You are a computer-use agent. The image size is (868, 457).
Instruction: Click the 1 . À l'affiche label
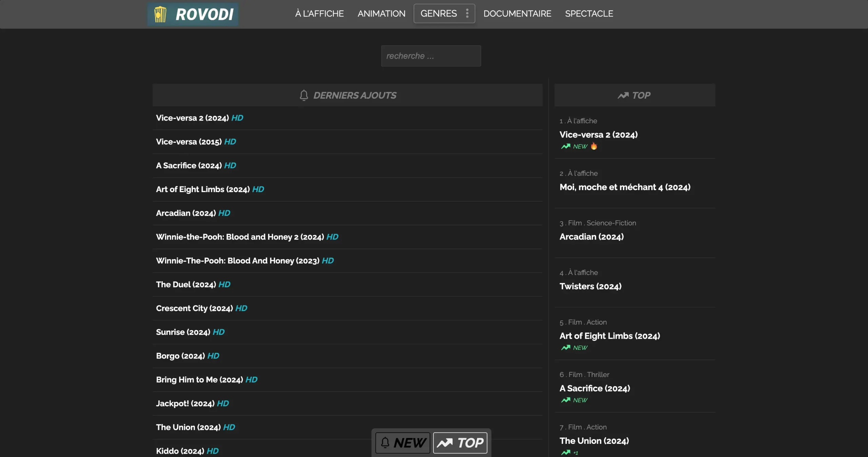(578, 121)
